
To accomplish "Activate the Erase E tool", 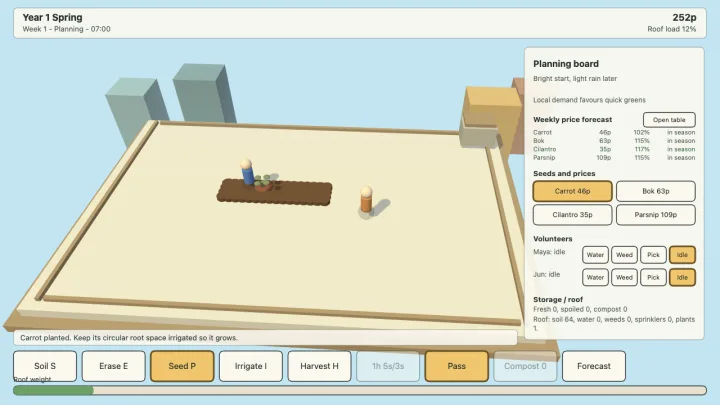I will click(x=113, y=366).
